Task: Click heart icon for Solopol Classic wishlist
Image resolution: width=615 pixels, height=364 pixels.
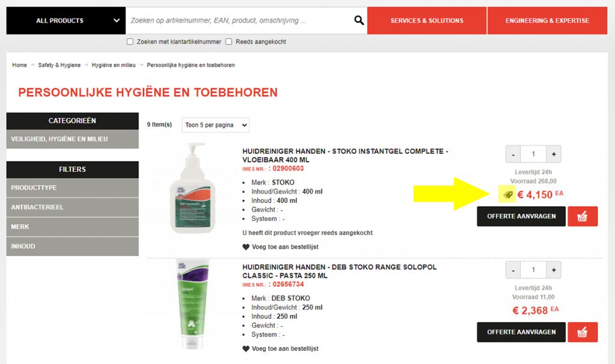Action: tap(246, 349)
